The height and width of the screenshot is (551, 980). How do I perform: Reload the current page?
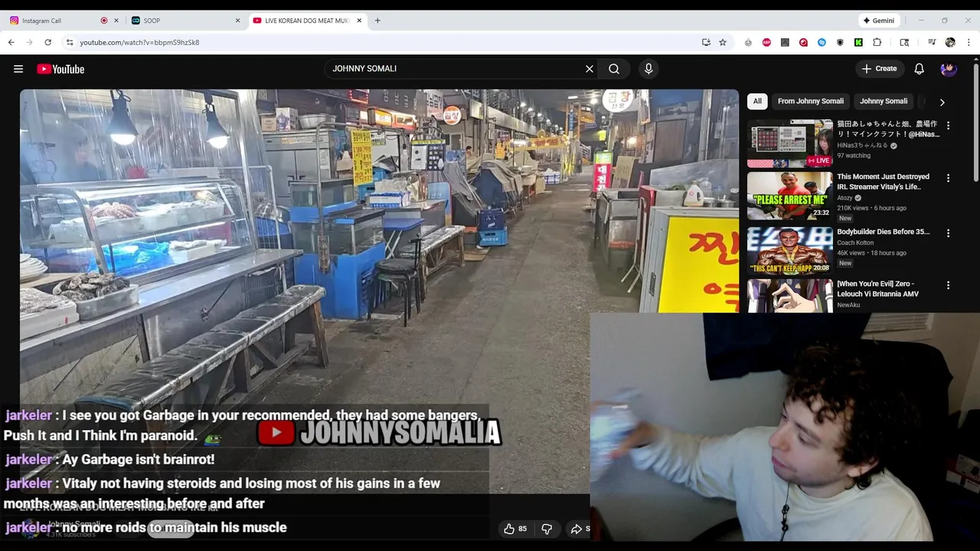pyautogui.click(x=47, y=42)
